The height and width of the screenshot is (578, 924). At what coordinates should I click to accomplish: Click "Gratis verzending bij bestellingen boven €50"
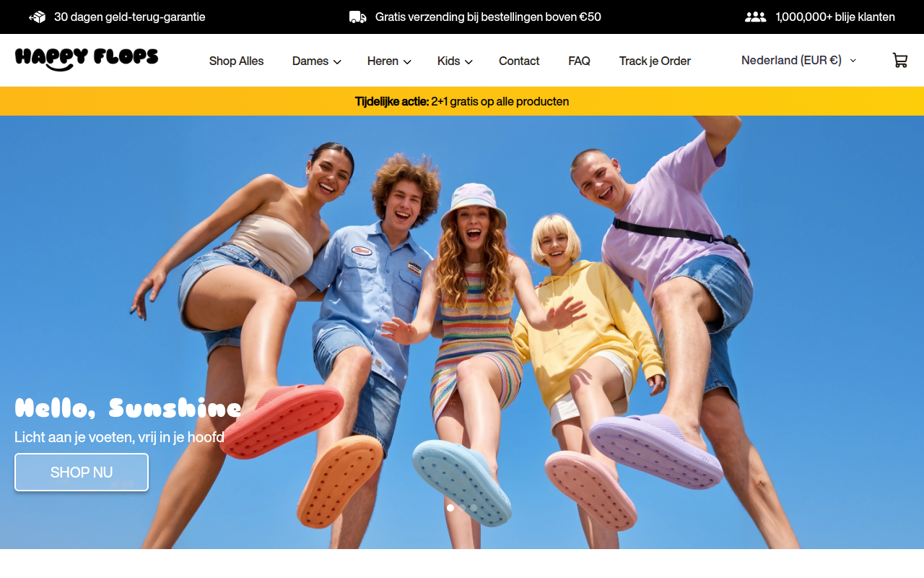488,17
